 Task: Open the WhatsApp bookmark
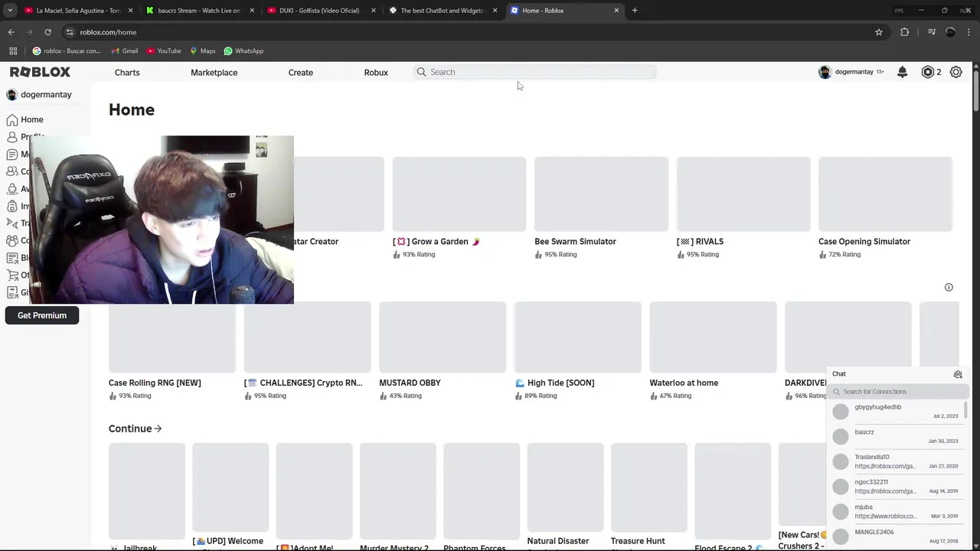pos(243,51)
